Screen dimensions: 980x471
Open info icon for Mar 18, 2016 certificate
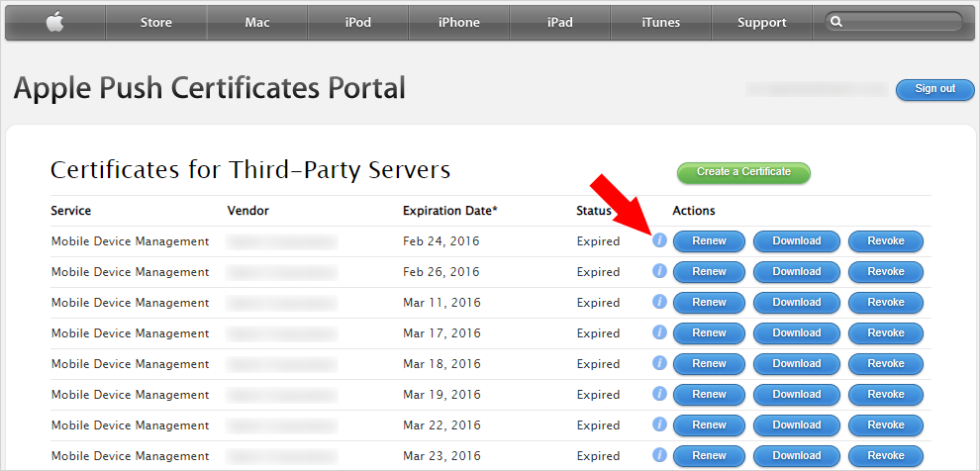659,363
